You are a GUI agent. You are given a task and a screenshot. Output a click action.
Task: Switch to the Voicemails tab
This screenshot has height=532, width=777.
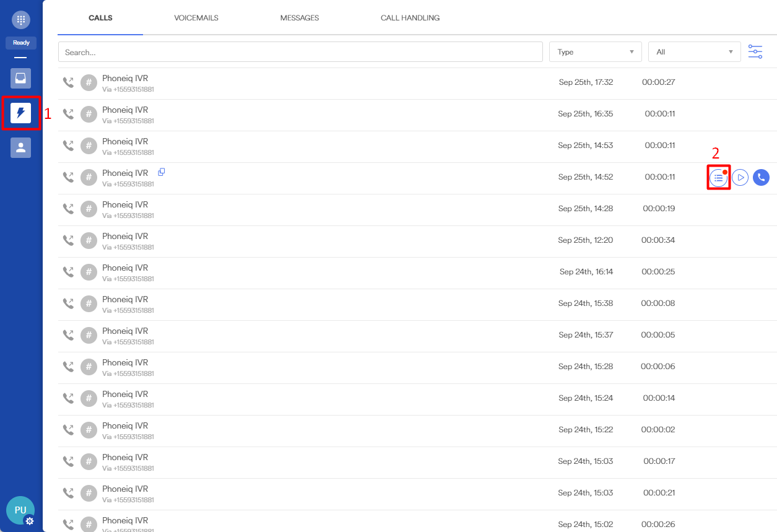point(196,18)
